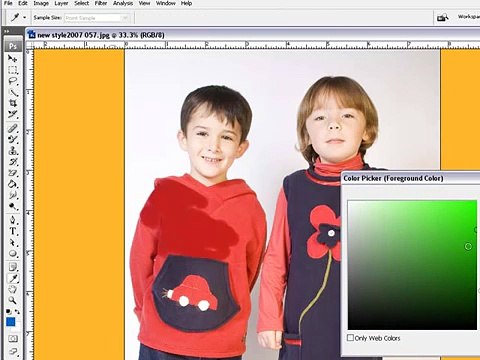Select the Path Selection tool
480x360 pixels.
coord(13,242)
